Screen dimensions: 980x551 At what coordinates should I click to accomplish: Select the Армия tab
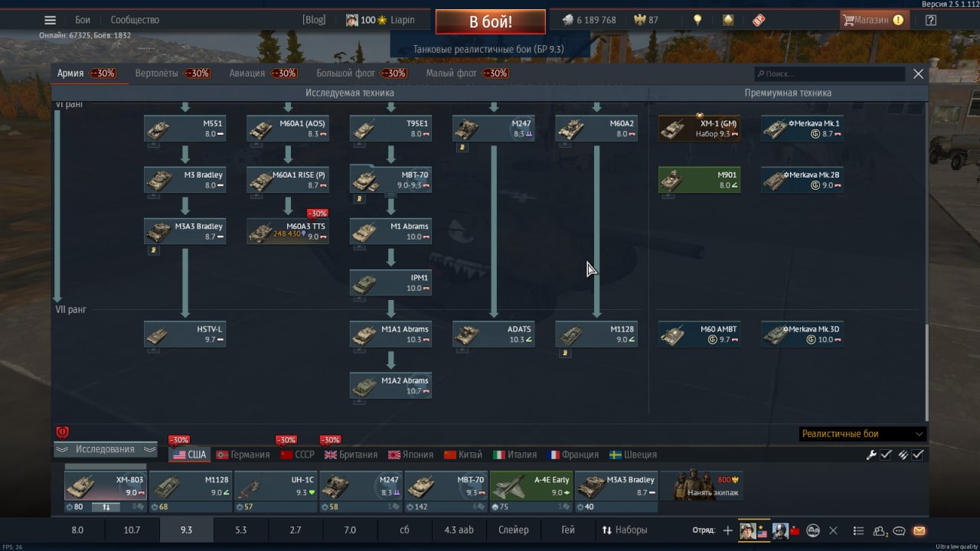87,73
